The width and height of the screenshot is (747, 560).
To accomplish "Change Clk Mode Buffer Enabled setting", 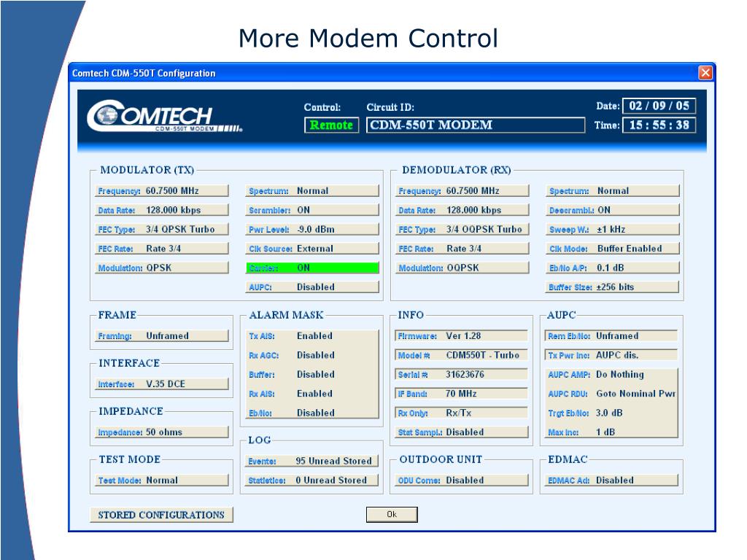I will pyautogui.click(x=613, y=249).
